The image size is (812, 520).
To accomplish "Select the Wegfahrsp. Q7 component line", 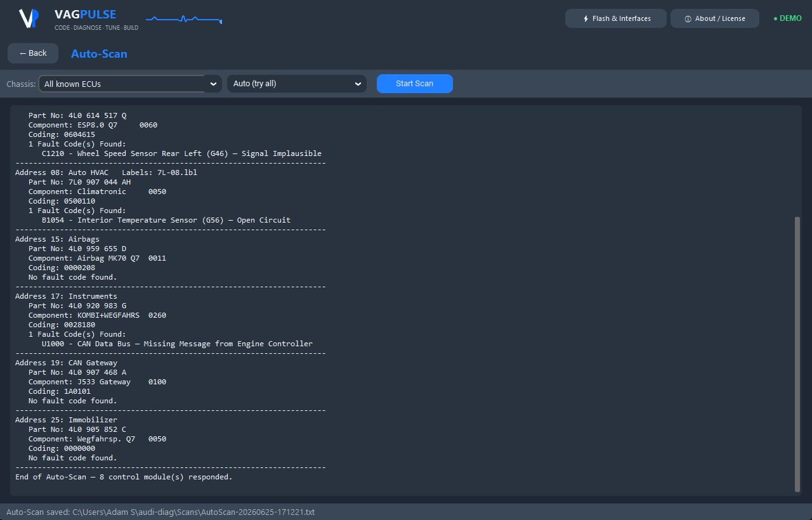I will tap(97, 439).
